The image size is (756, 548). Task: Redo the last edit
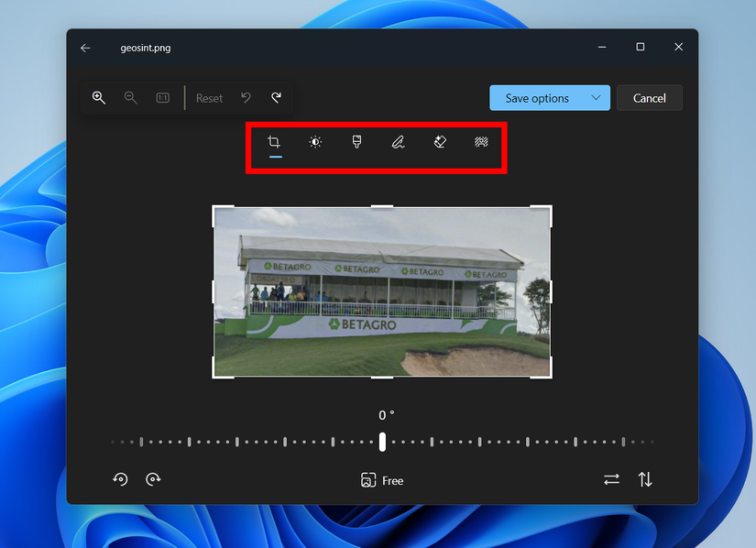pos(276,98)
